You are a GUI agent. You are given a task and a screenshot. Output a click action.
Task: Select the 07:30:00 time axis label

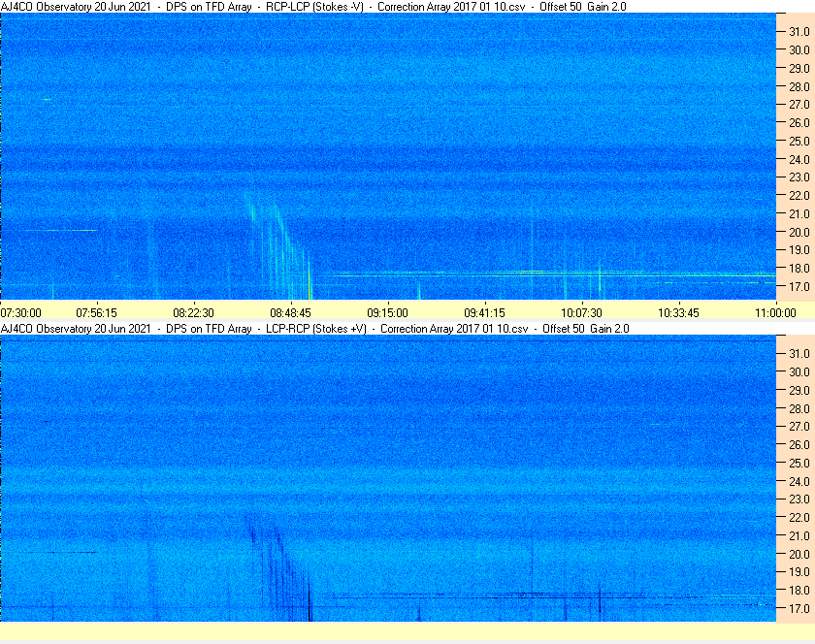click(20, 313)
